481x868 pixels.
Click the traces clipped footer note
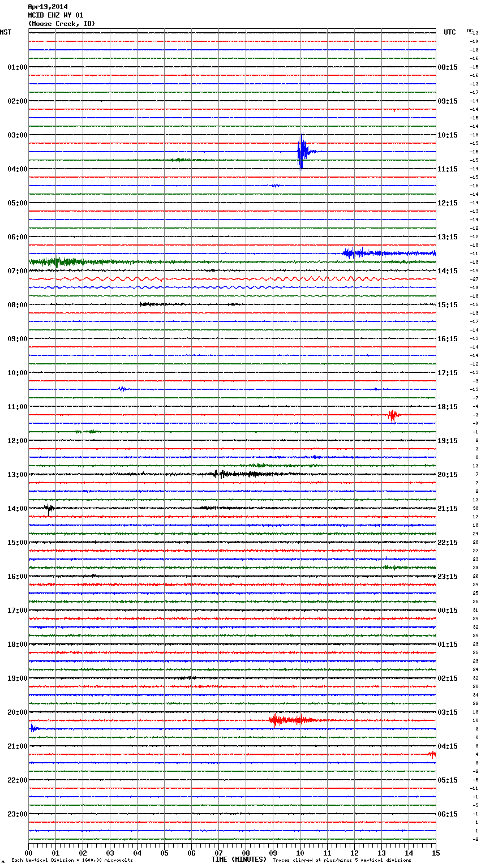(x=342, y=860)
